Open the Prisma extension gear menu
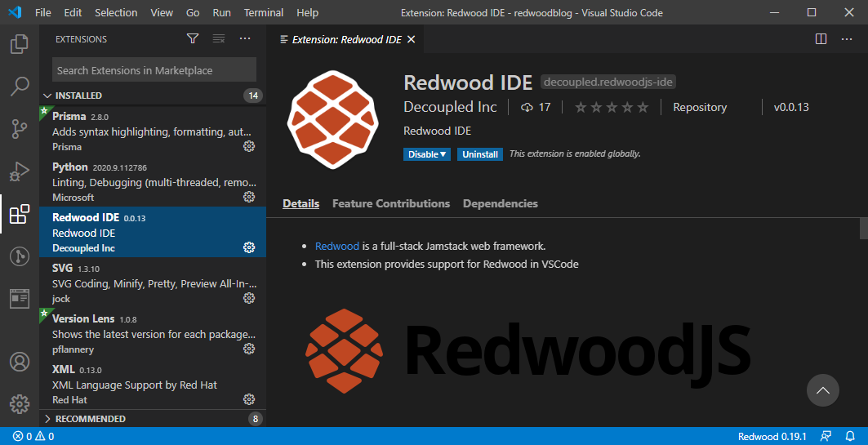Image resolution: width=868 pixels, height=445 pixels. click(249, 146)
